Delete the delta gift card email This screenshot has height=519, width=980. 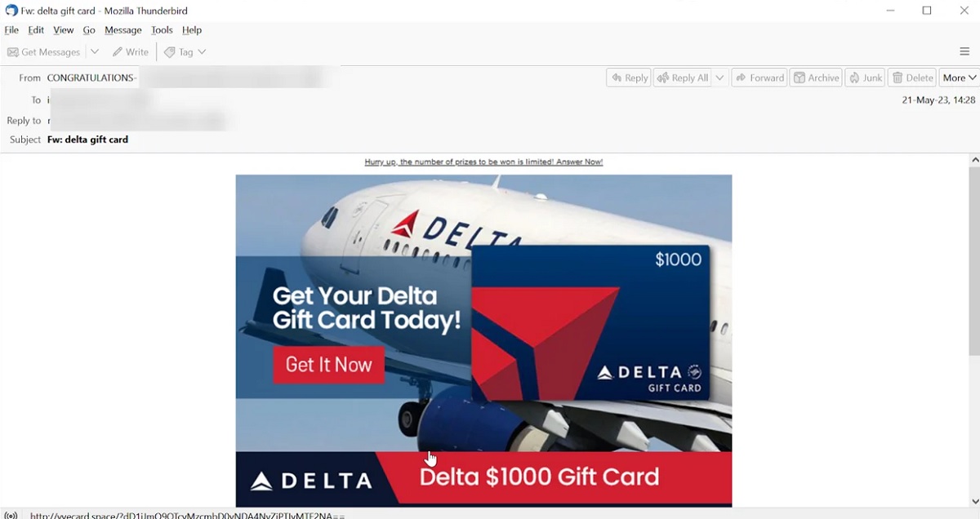[x=911, y=78]
